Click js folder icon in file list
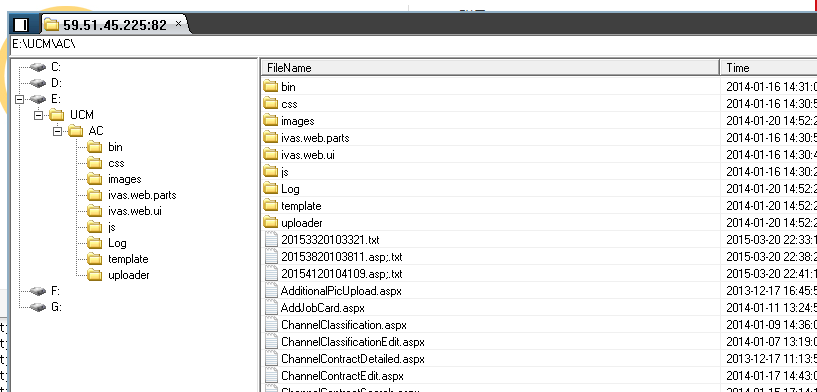Image resolution: width=817 pixels, height=392 pixels. (270, 172)
